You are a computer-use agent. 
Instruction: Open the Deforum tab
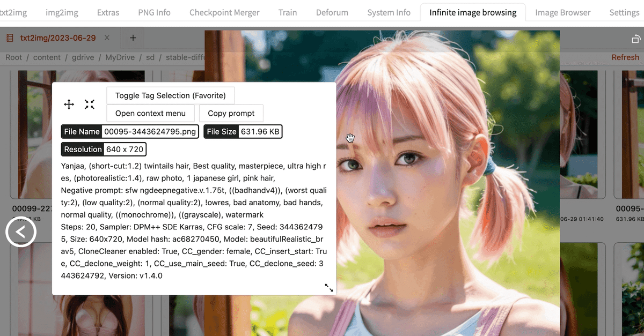click(x=332, y=12)
